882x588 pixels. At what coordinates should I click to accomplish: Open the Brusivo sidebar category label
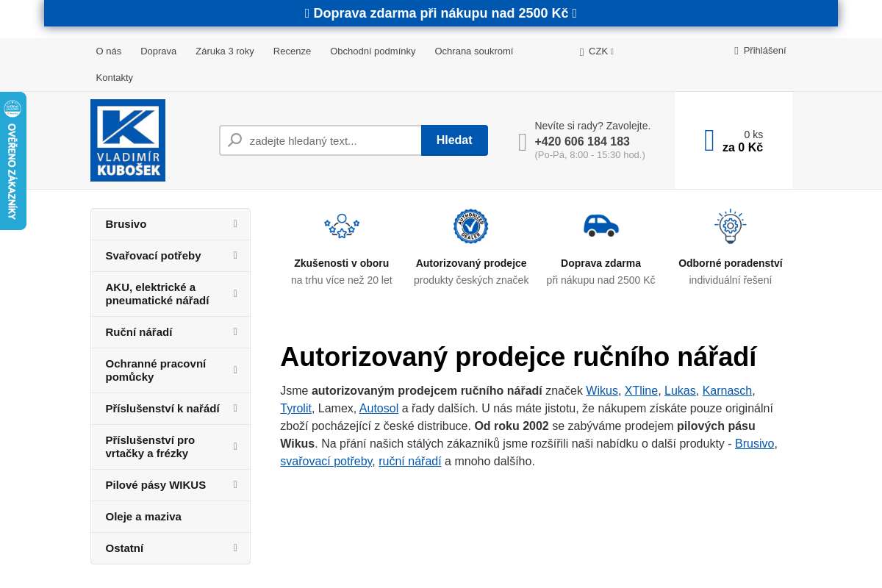point(126,224)
